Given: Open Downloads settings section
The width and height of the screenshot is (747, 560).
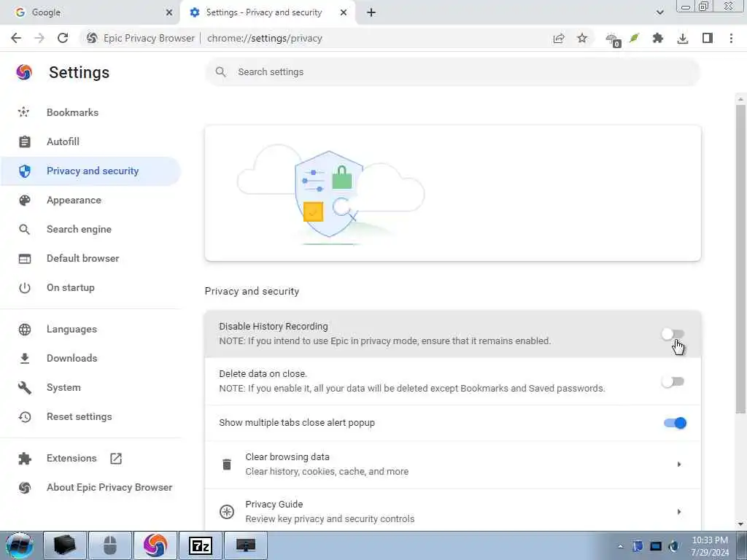Looking at the screenshot, I should point(90,358).
